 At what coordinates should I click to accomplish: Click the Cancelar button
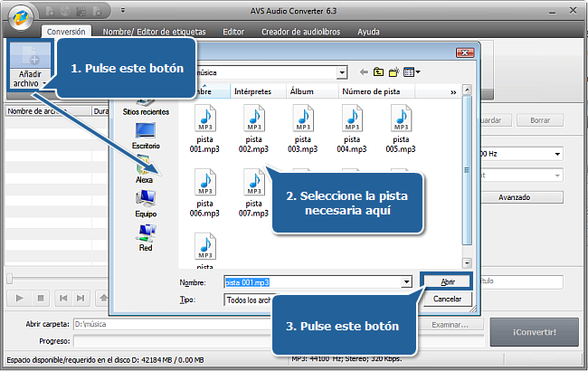tap(447, 299)
